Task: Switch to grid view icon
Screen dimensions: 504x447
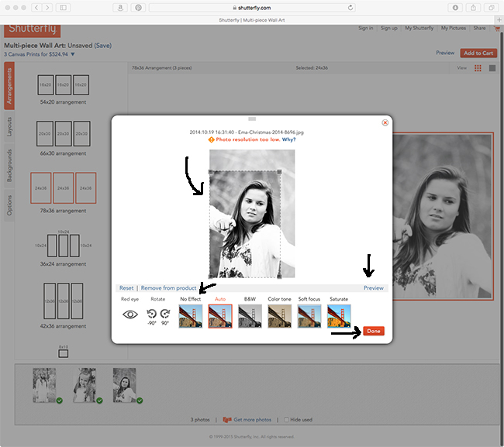Action: tap(478, 68)
